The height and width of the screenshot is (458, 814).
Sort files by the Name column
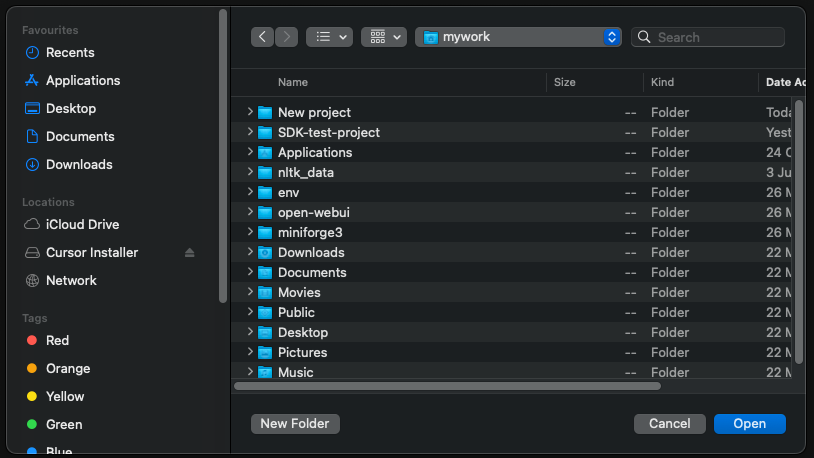[293, 82]
